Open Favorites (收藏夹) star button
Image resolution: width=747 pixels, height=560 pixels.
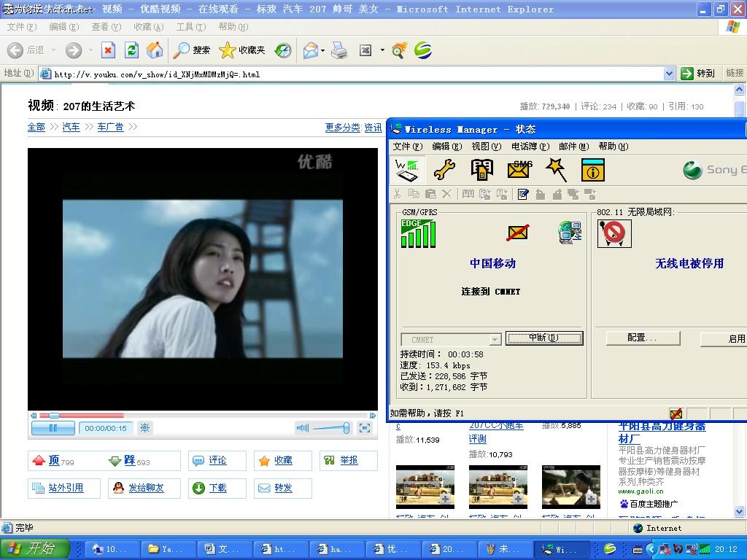click(x=242, y=50)
